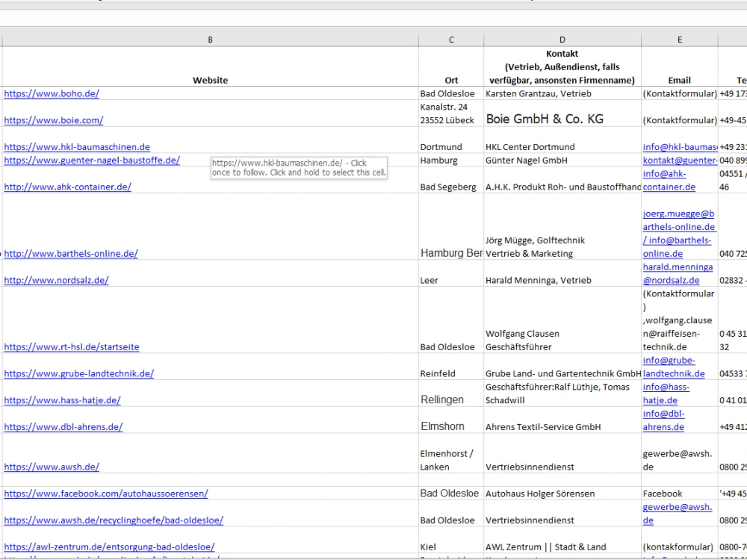Select cell A.H.K. Produkt Roh- und Baustoffhandel
This screenshot has width=747, height=560.
[x=562, y=181]
